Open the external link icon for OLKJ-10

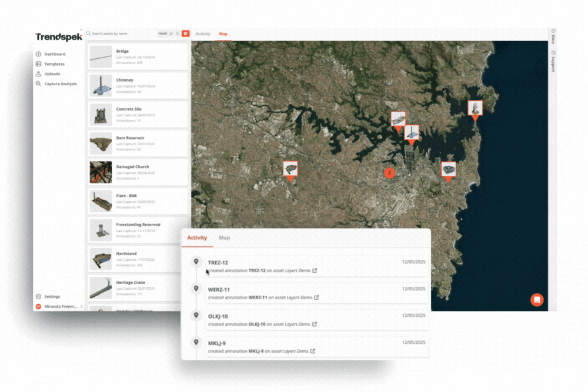(x=315, y=324)
